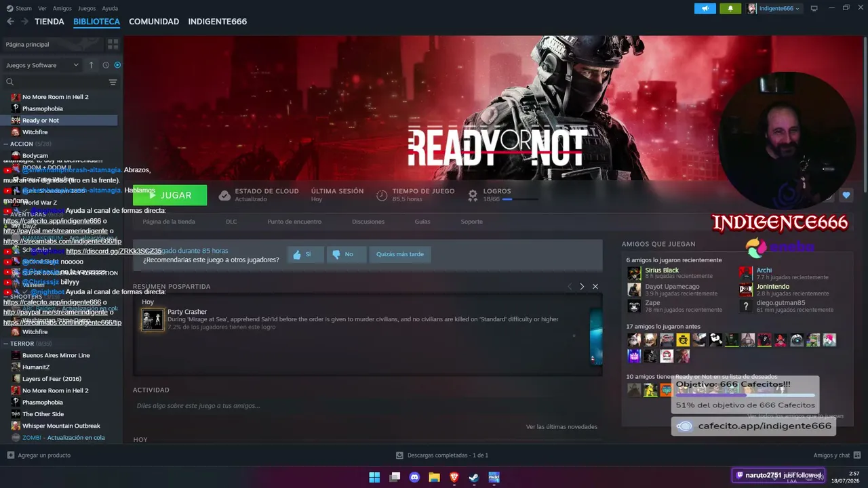Click the add product plus icon

tap(10, 455)
